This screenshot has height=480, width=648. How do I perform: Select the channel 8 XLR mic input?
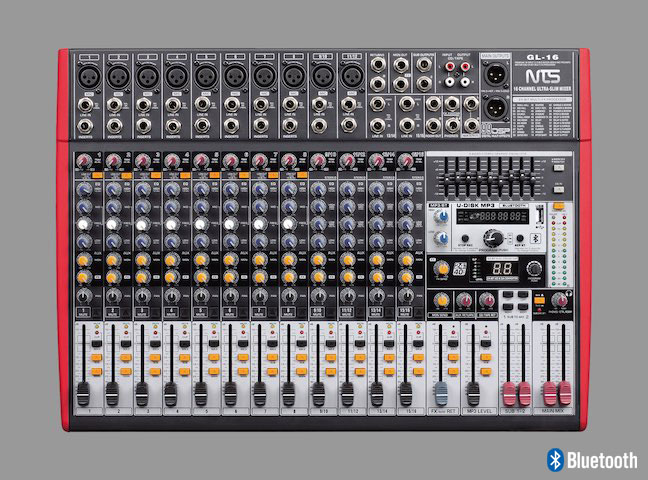point(293,76)
